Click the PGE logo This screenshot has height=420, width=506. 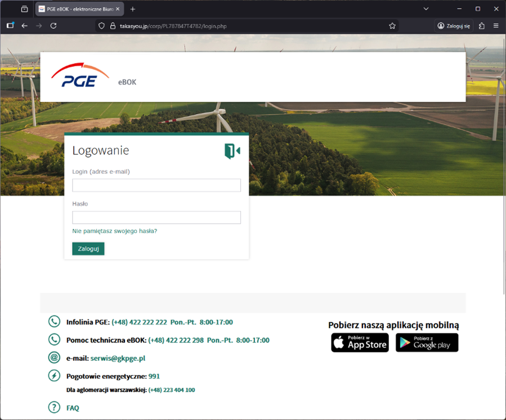[79, 76]
